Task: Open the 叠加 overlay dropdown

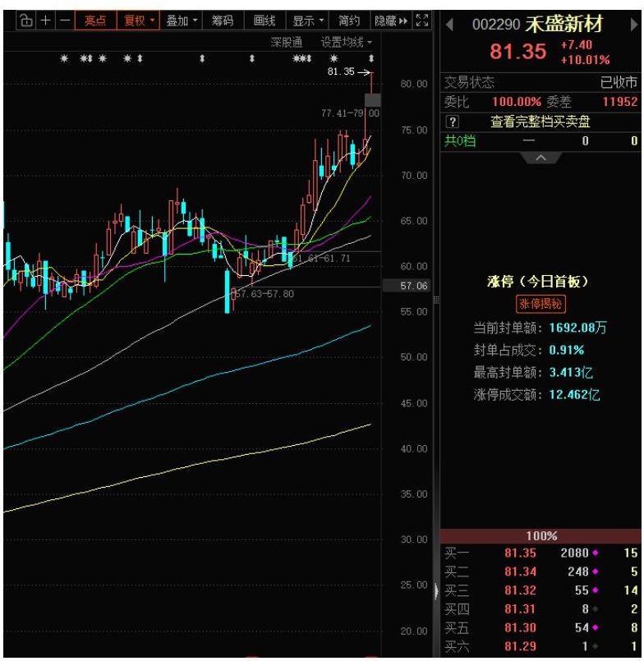Action: [x=182, y=21]
